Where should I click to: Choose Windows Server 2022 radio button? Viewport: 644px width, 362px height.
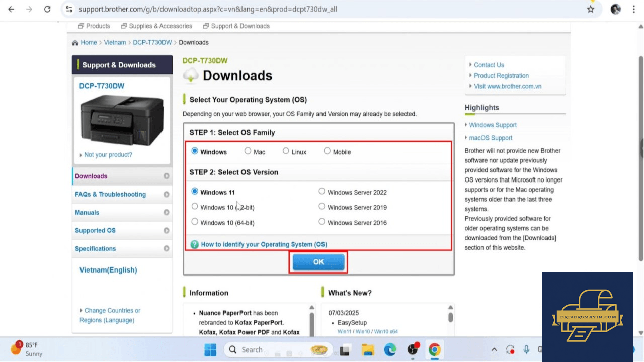(322, 191)
